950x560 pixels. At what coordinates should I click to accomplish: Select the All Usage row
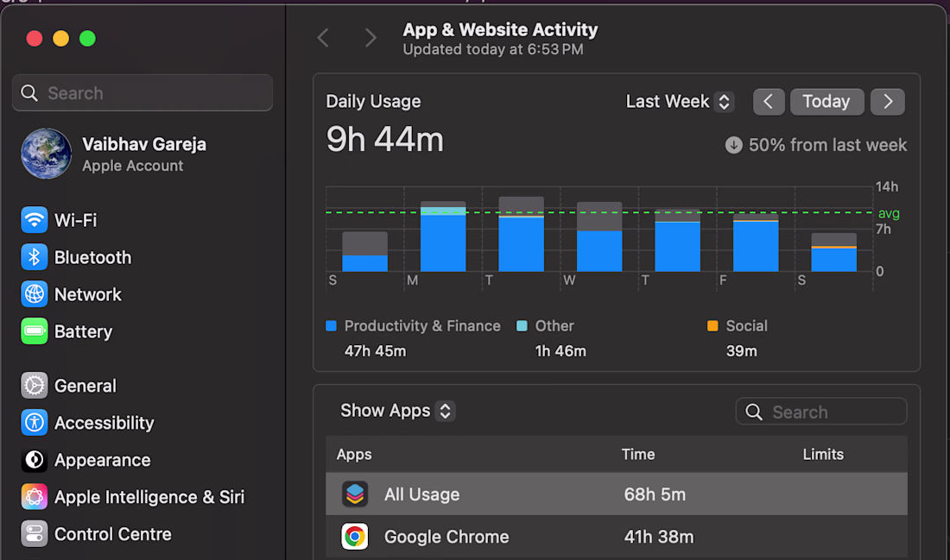tap(616, 494)
